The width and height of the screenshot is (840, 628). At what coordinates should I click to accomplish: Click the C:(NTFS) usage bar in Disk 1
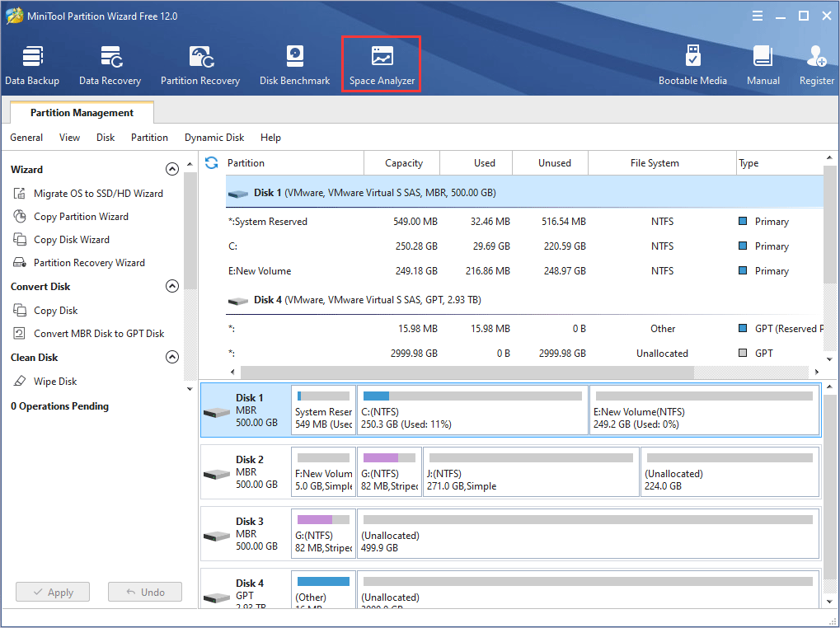coord(472,396)
